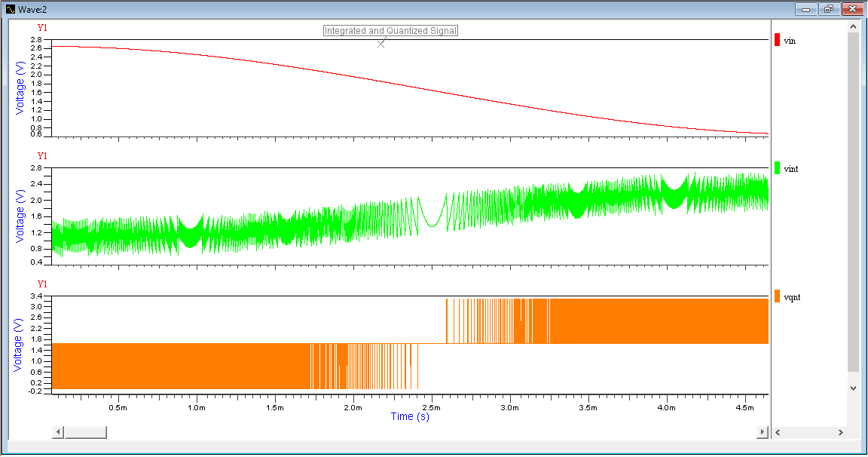Select the green vint signal swatch
This screenshot has height=457, width=868.
[x=778, y=168]
